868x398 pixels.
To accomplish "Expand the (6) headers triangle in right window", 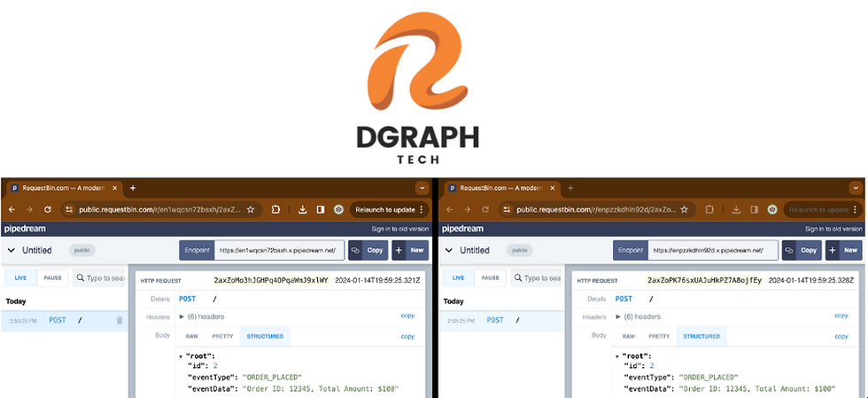I will click(618, 317).
